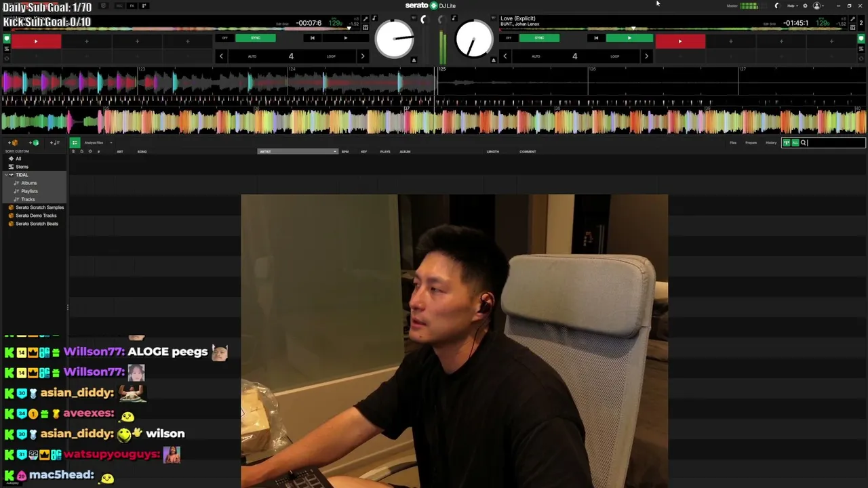The height and width of the screenshot is (488, 868).
Task: Toggle SYNC on the left deck
Action: tap(256, 38)
